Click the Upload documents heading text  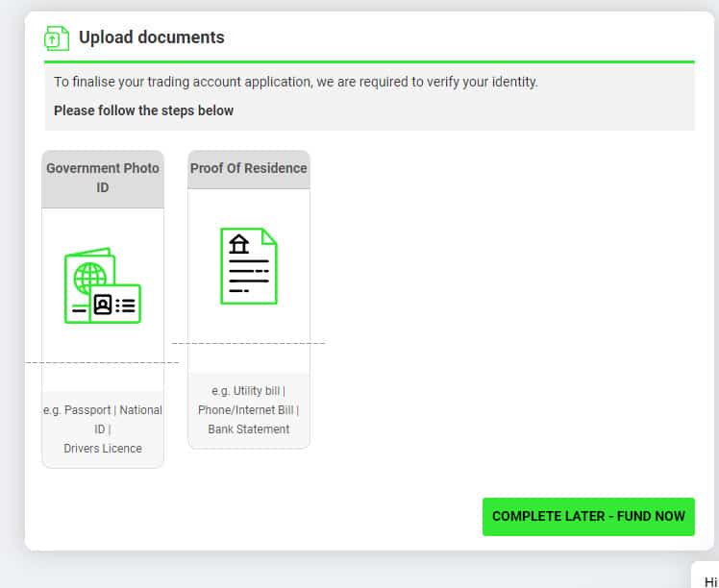click(151, 37)
